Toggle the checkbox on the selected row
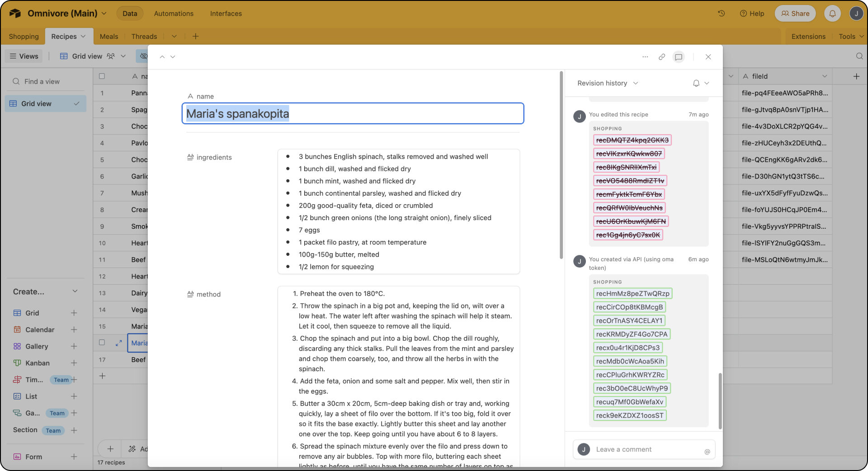The height and width of the screenshot is (471, 868). point(102,343)
